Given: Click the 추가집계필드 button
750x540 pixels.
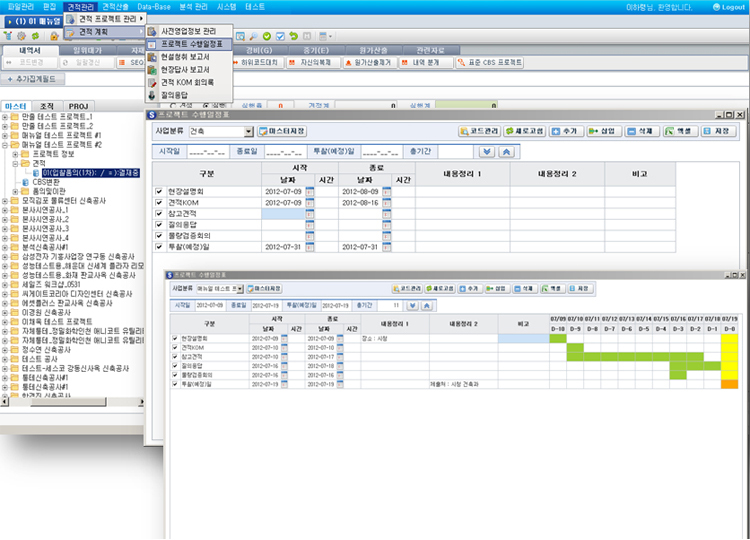Looking at the screenshot, I should [x=37, y=77].
